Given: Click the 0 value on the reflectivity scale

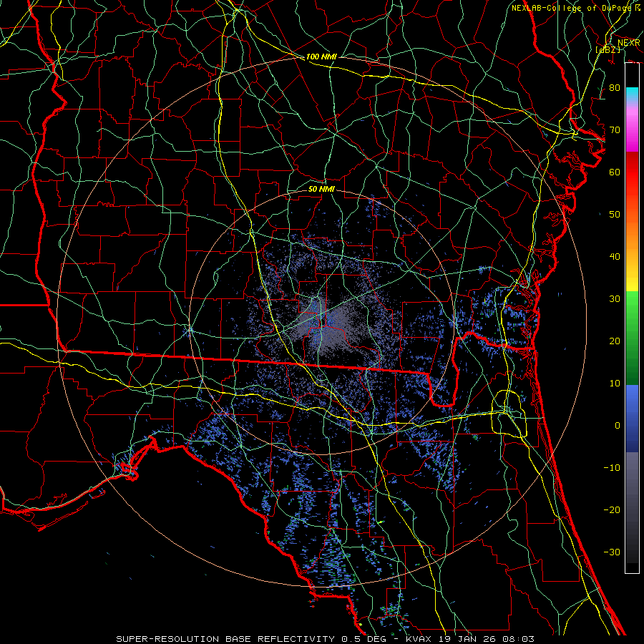Looking at the screenshot, I should coord(618,426).
